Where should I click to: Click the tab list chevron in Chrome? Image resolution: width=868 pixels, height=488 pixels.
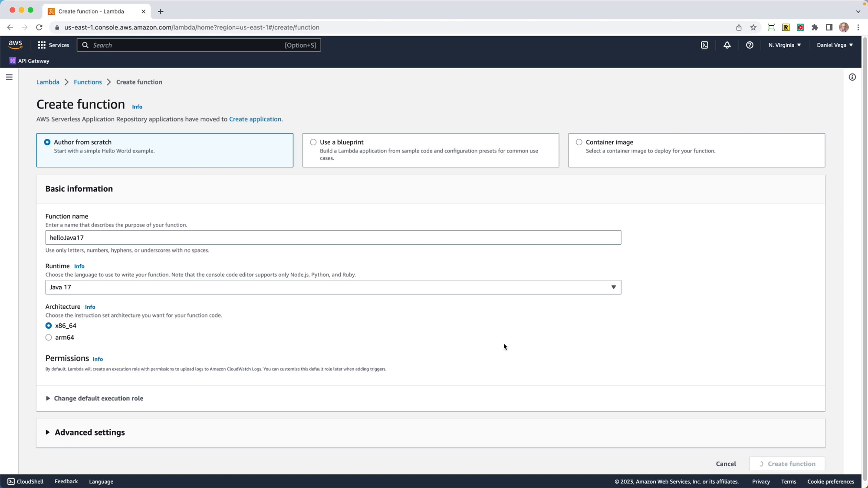858,12
